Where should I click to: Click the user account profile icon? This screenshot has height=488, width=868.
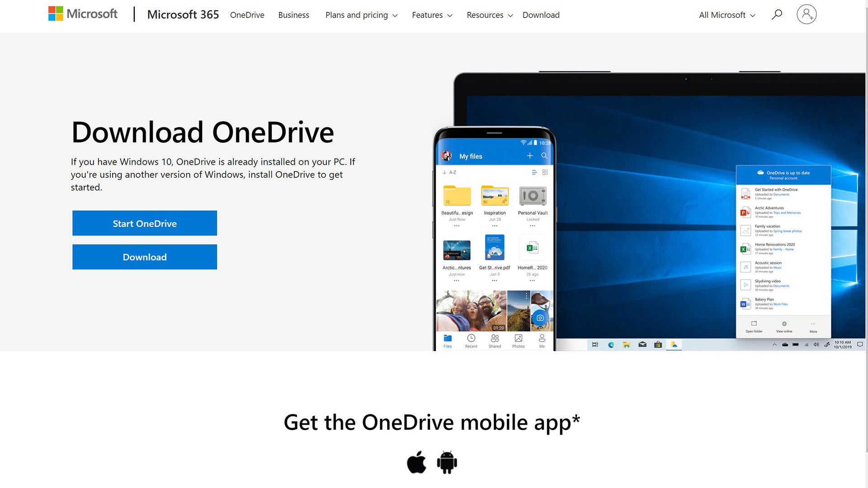click(807, 14)
